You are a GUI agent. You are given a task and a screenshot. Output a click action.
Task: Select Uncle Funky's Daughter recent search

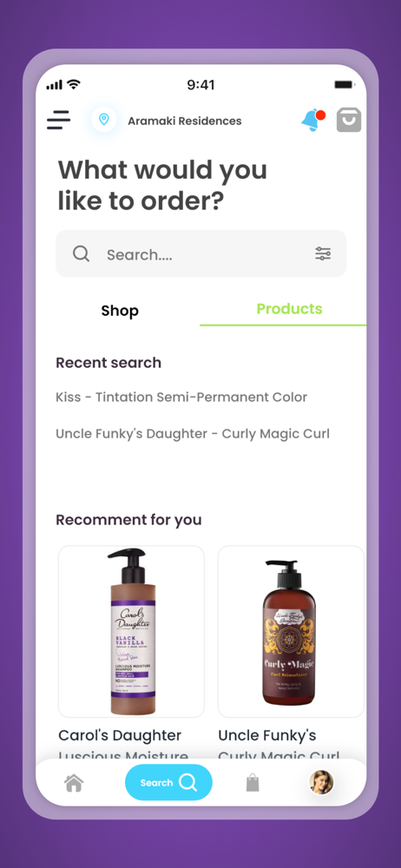click(x=193, y=433)
